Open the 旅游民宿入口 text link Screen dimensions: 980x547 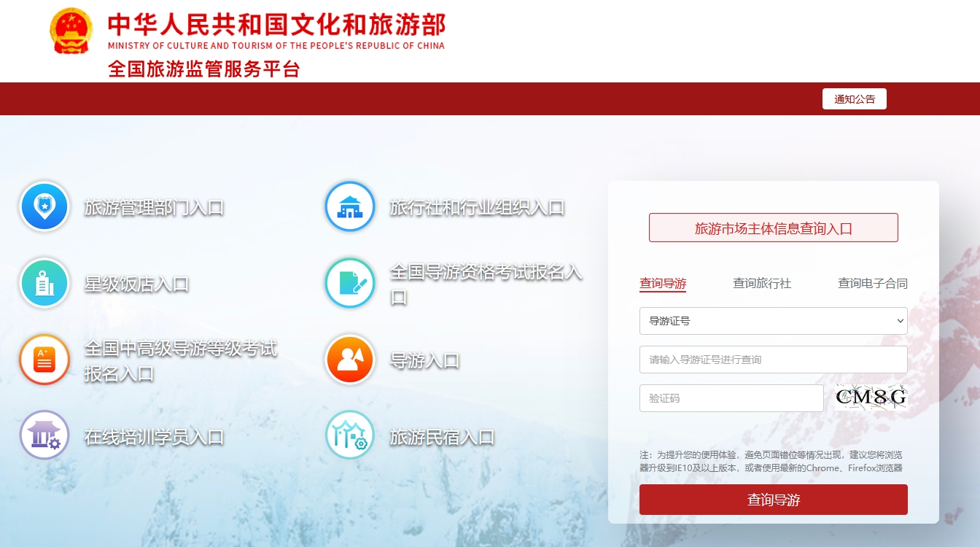coord(443,438)
